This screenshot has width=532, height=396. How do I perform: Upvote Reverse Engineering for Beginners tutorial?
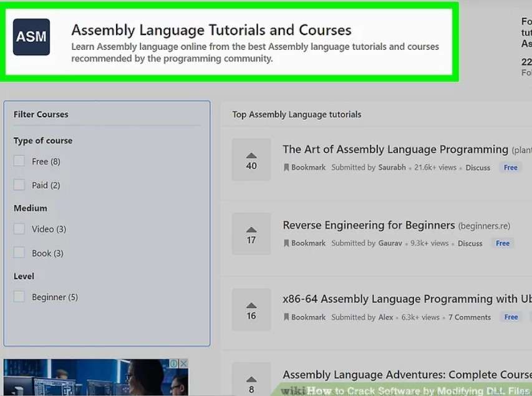tap(251, 234)
